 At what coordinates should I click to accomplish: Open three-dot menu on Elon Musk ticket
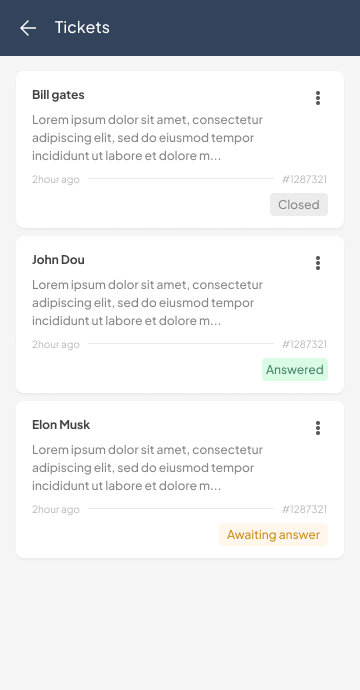pos(318,428)
